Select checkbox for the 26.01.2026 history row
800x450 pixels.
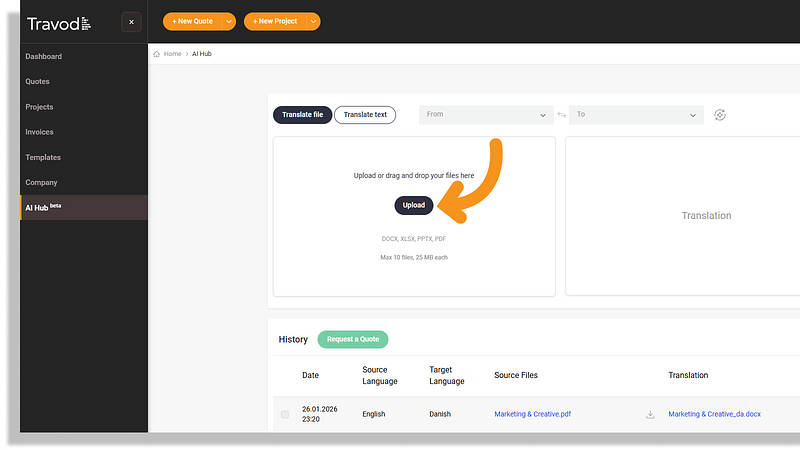[x=285, y=414]
